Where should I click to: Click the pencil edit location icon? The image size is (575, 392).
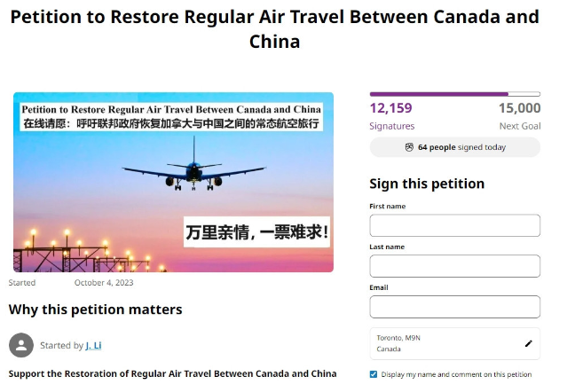529,343
